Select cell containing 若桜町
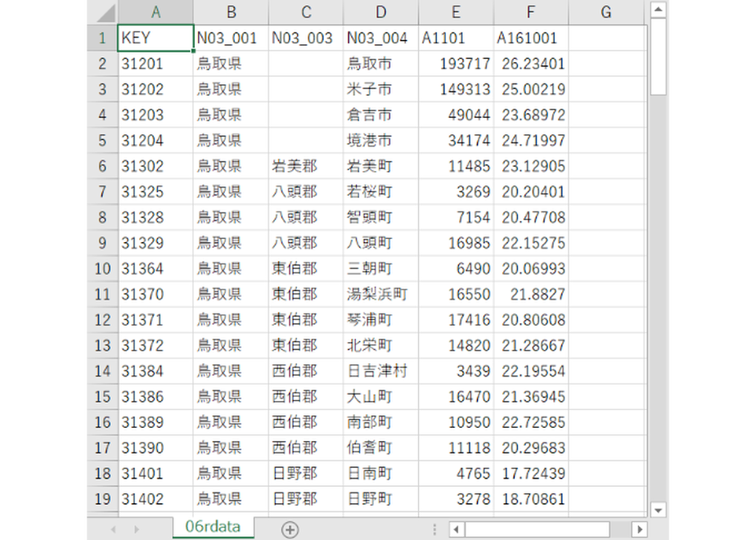 [381, 191]
